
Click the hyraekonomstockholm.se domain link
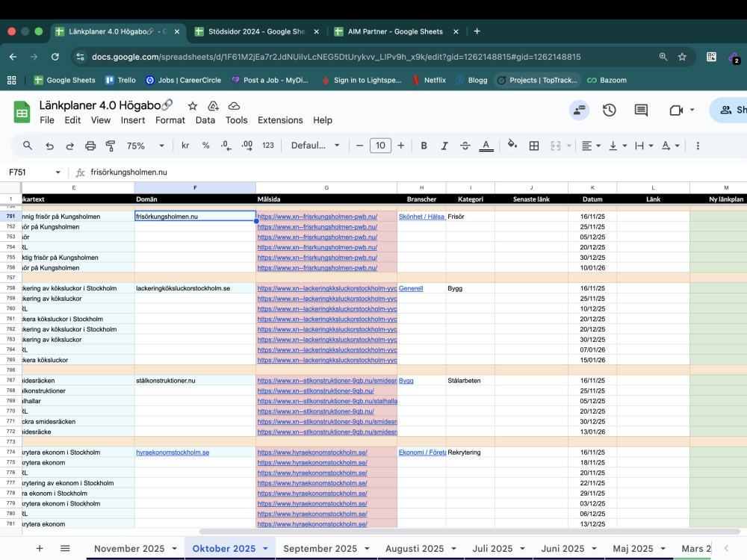(173, 452)
